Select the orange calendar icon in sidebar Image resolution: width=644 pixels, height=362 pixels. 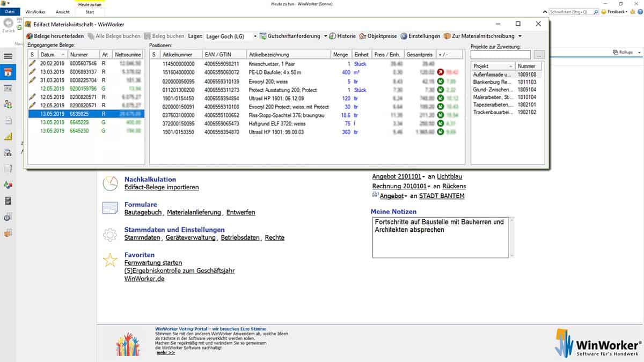8,73
